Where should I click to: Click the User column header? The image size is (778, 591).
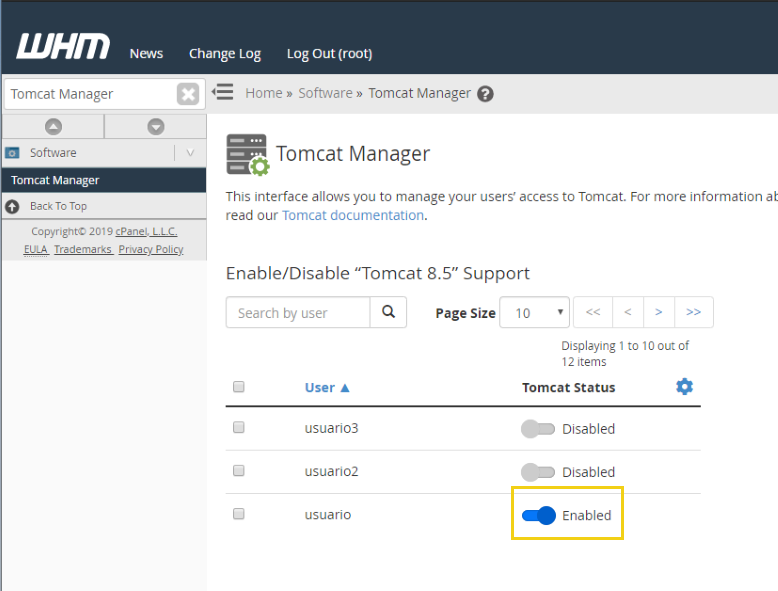point(320,388)
